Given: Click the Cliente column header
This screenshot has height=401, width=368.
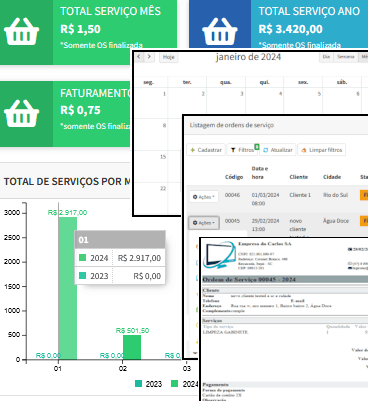Looking at the screenshot, I should (299, 177).
